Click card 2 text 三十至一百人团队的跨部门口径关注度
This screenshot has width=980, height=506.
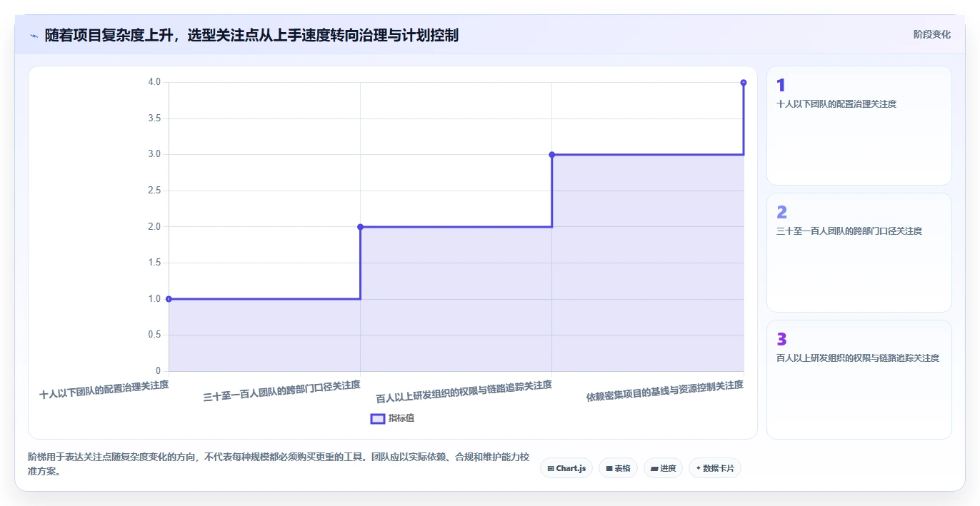[849, 231]
